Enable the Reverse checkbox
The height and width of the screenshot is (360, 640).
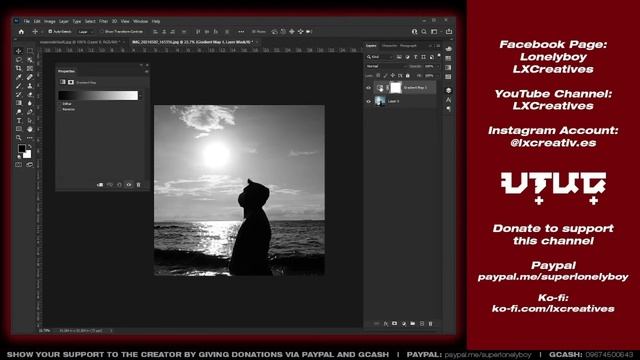60,109
